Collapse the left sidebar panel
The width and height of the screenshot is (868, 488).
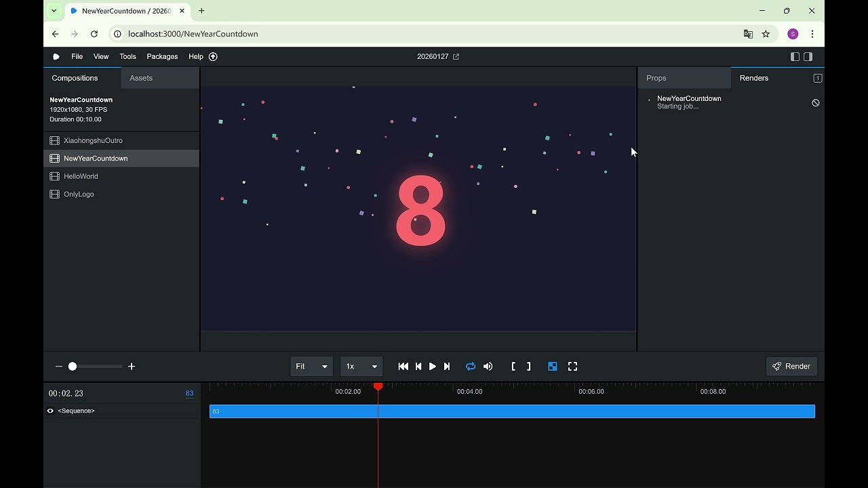pyautogui.click(x=795, y=57)
